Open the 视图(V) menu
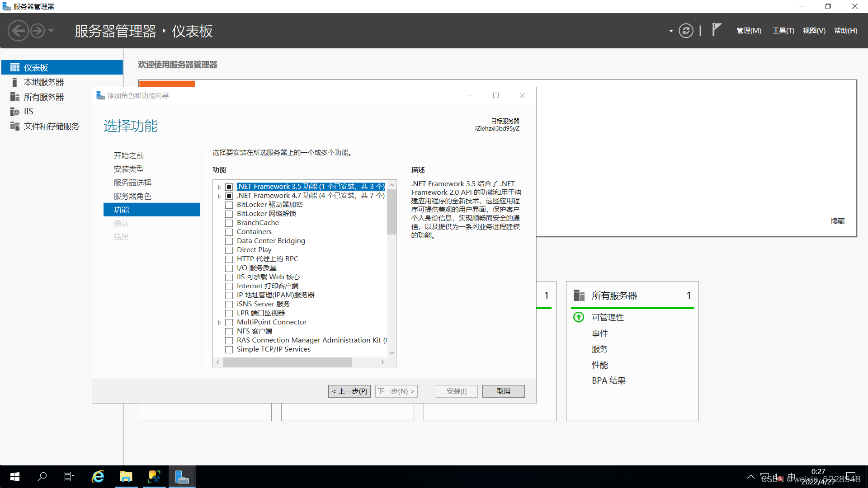This screenshot has height=488, width=868. pos(814,31)
